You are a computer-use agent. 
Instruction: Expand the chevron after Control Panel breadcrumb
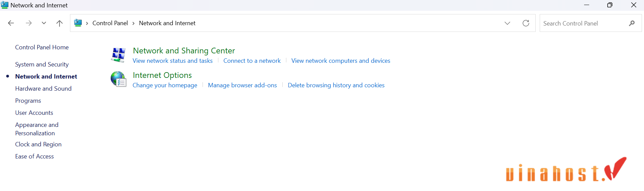click(134, 23)
